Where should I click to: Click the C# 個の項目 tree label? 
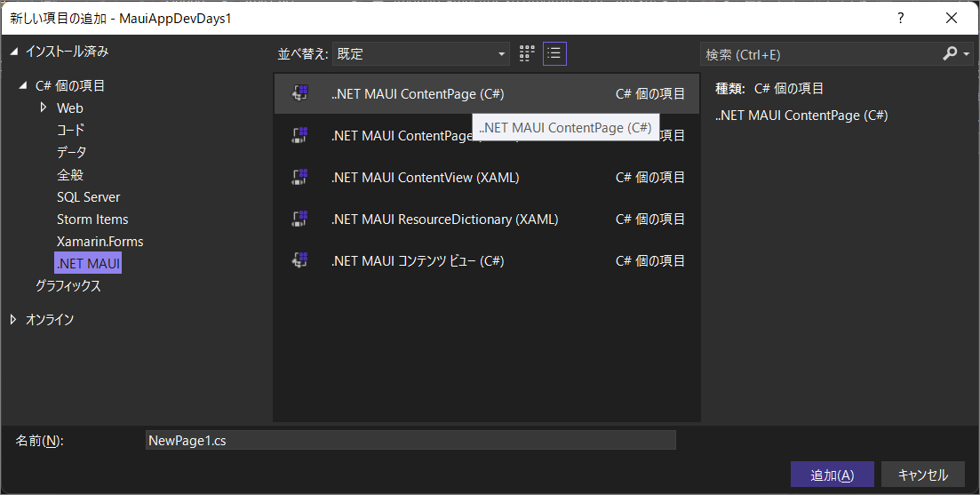tap(70, 85)
